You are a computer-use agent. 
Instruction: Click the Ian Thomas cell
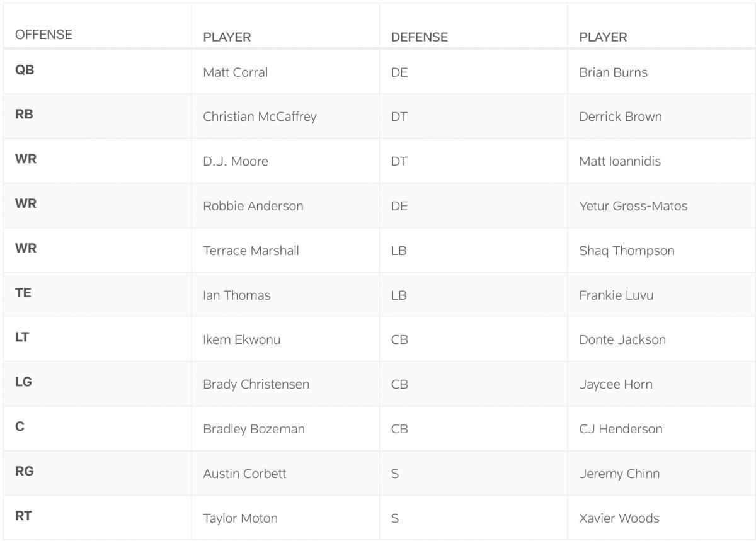[x=236, y=295]
